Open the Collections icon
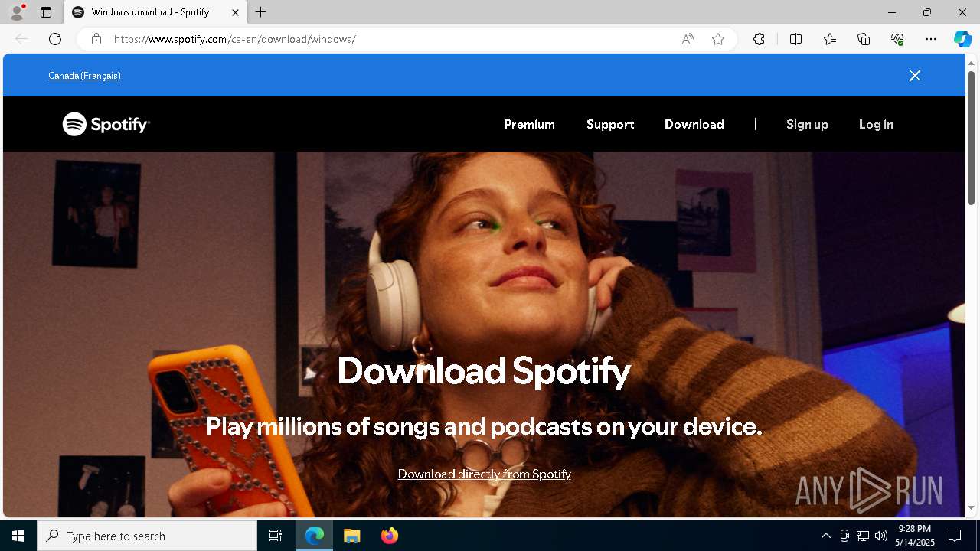This screenshot has height=551, width=980. tap(864, 39)
